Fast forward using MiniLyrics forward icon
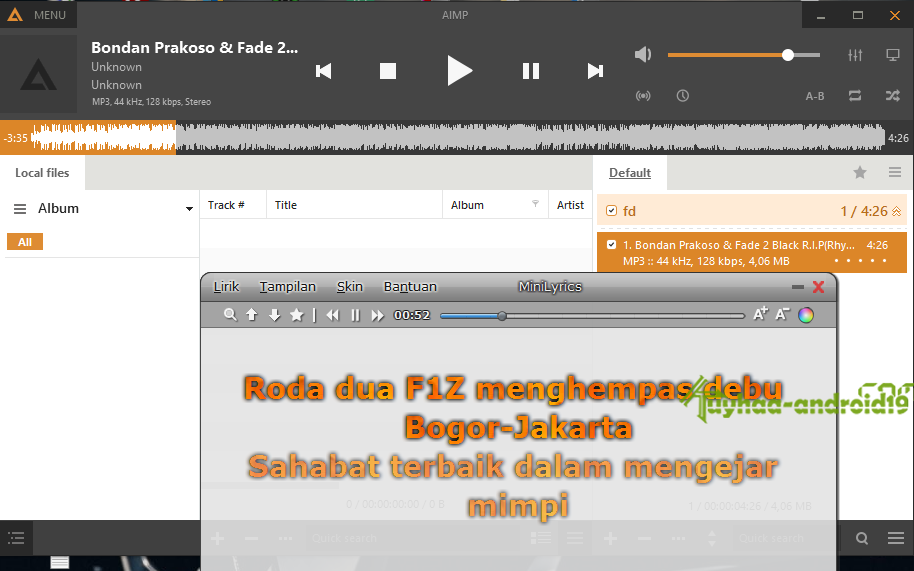914x571 pixels. (x=378, y=315)
